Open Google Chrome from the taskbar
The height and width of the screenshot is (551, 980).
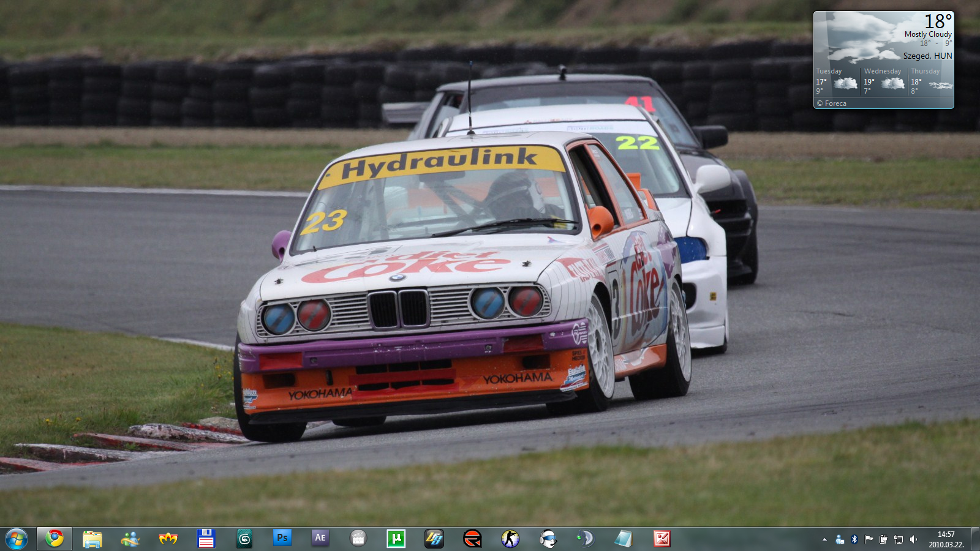[x=55, y=539]
